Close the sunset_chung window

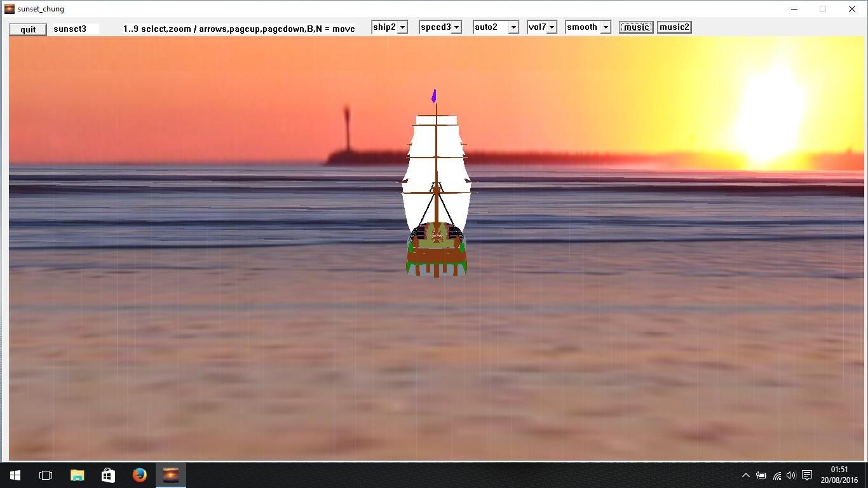click(x=852, y=9)
